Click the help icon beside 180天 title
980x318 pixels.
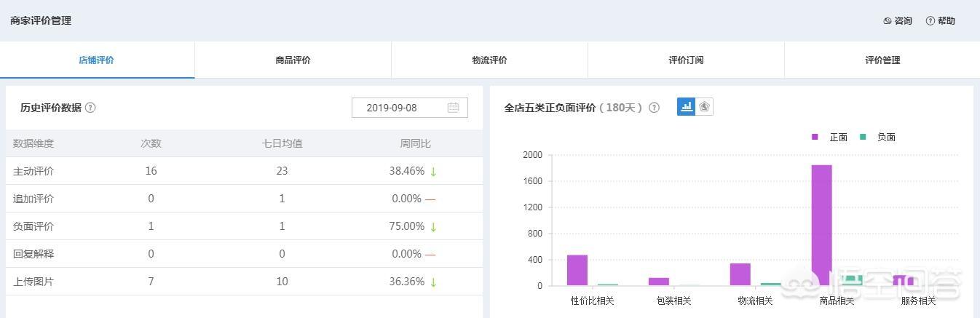point(654,108)
